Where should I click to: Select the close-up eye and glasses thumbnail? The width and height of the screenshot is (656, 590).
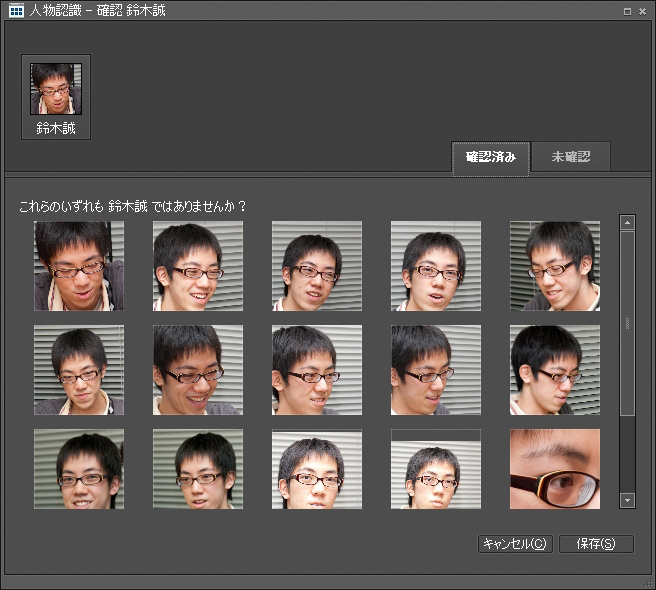555,469
